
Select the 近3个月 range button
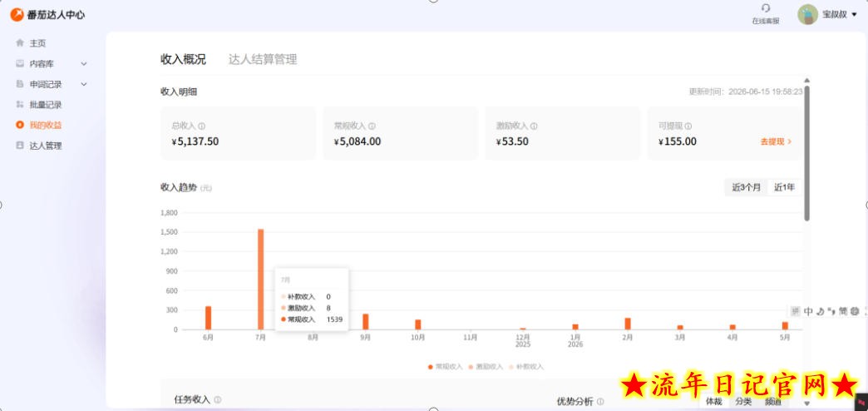pos(747,187)
